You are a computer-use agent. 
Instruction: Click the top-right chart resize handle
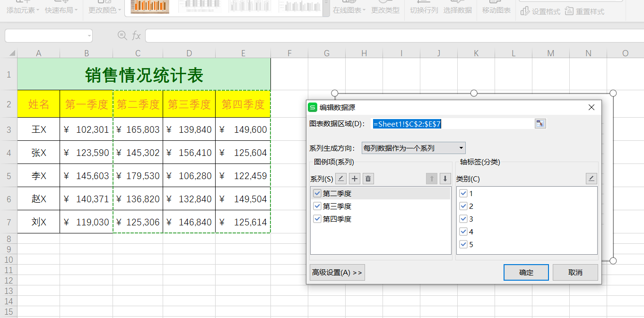(613, 93)
